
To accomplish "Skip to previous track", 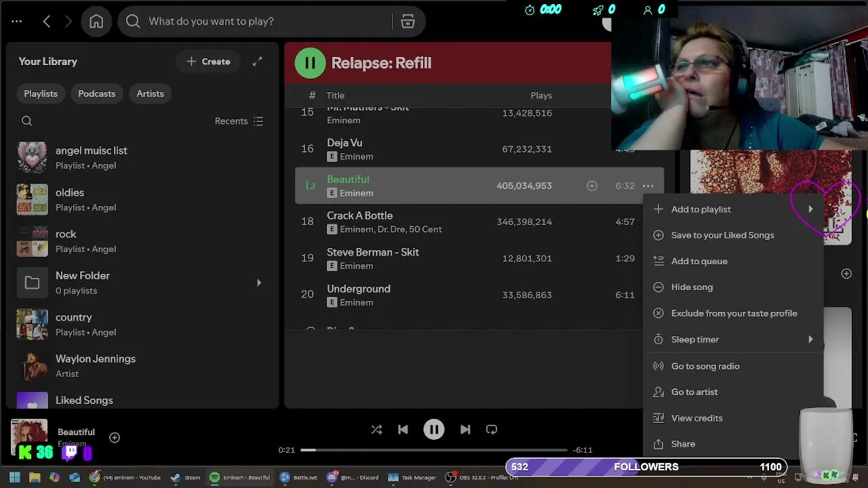I will click(x=403, y=430).
